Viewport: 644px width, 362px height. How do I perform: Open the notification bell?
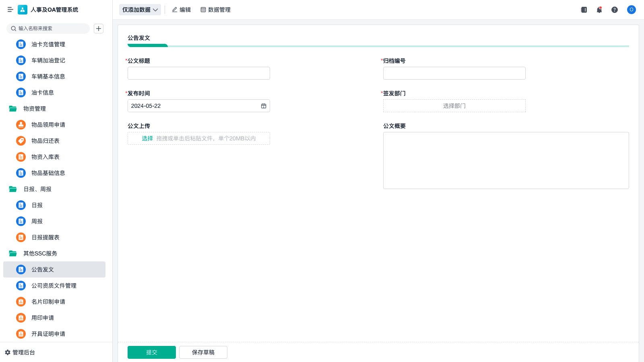pyautogui.click(x=599, y=10)
